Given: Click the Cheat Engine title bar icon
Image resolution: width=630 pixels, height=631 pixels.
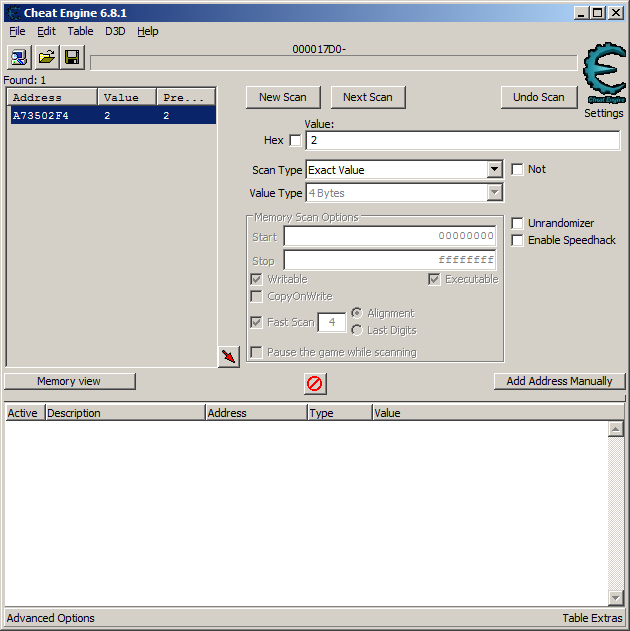Looking at the screenshot, I should pos(14,13).
